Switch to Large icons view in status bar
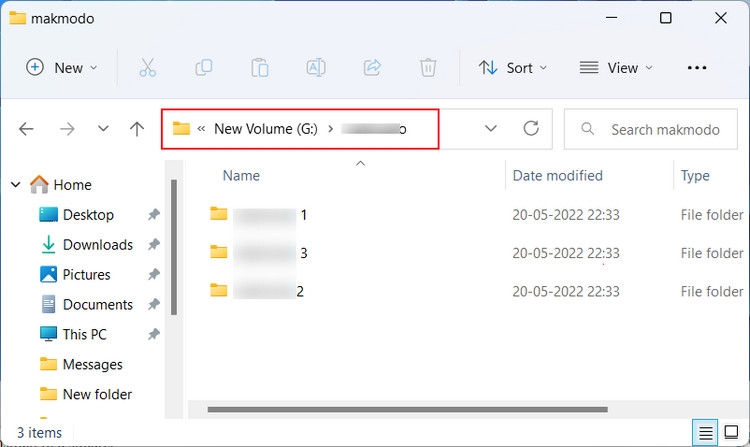Viewport: 750px width, 447px height. [x=731, y=432]
